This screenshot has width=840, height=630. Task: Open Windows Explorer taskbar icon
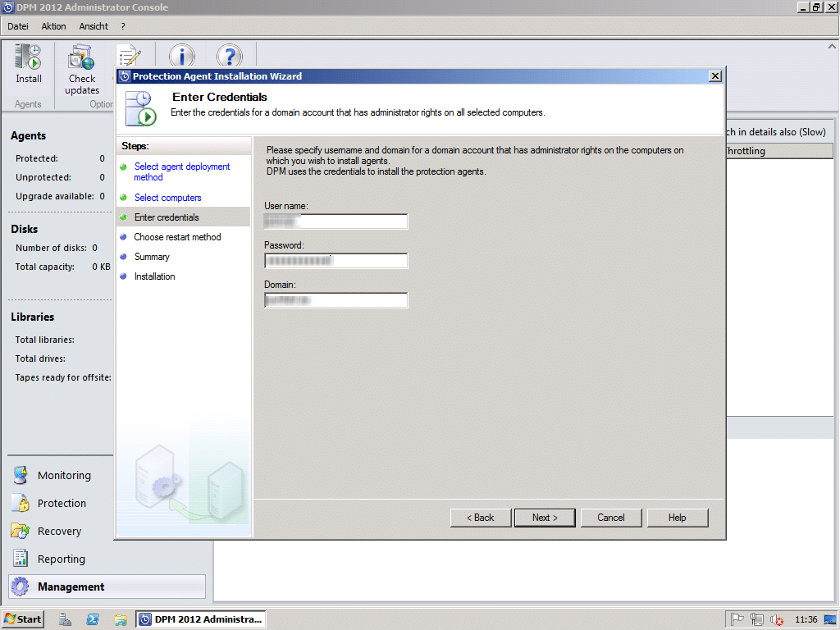coord(121,619)
